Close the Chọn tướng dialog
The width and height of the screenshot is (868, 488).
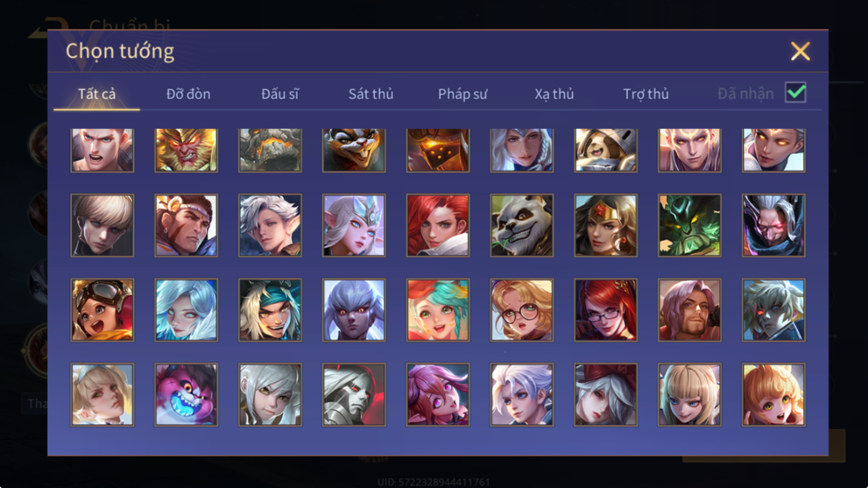(x=800, y=51)
